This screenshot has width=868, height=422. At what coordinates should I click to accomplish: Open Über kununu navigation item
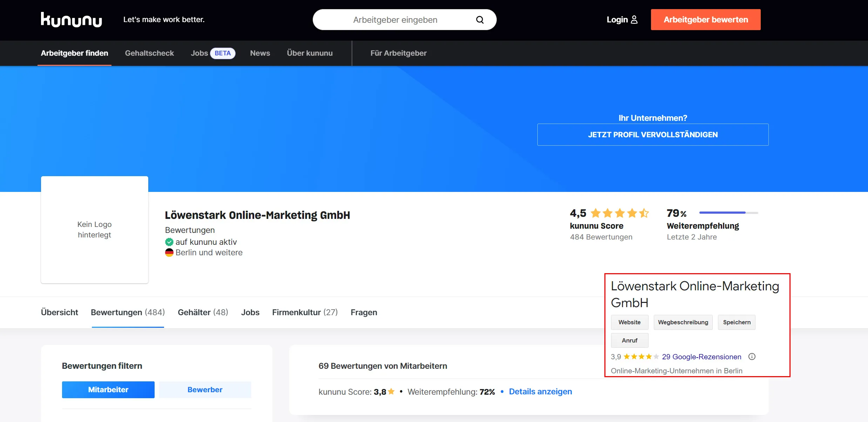coord(310,53)
